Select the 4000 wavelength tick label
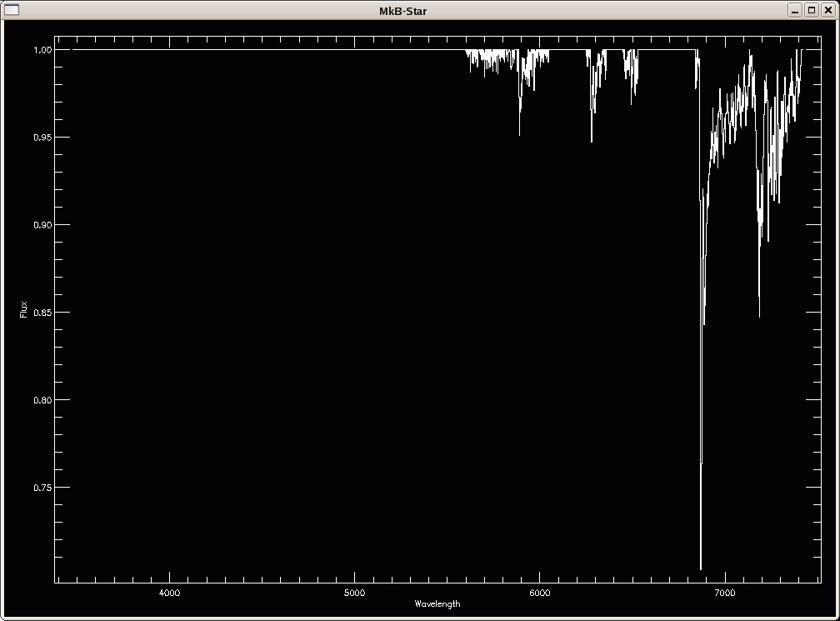The image size is (840, 621). [x=169, y=593]
